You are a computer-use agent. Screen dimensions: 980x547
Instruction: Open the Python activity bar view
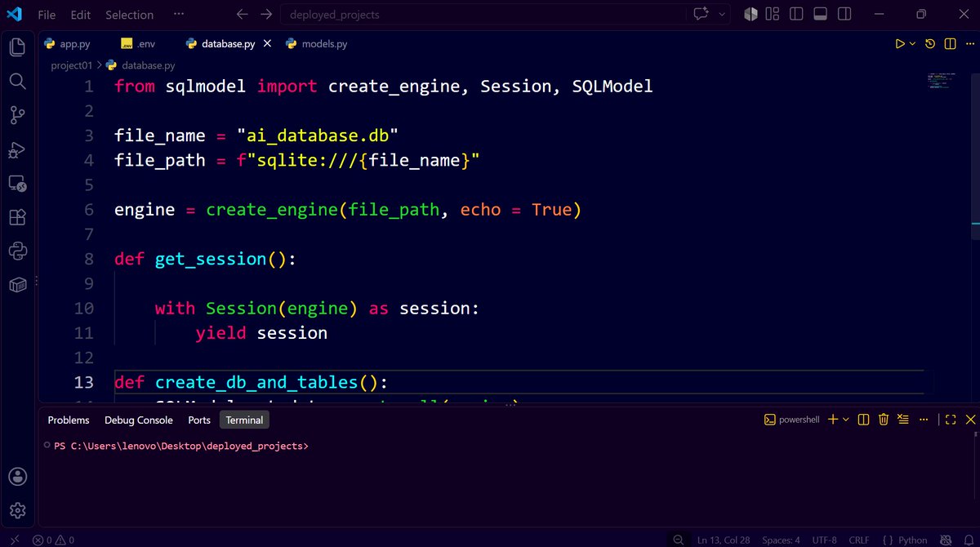17,251
